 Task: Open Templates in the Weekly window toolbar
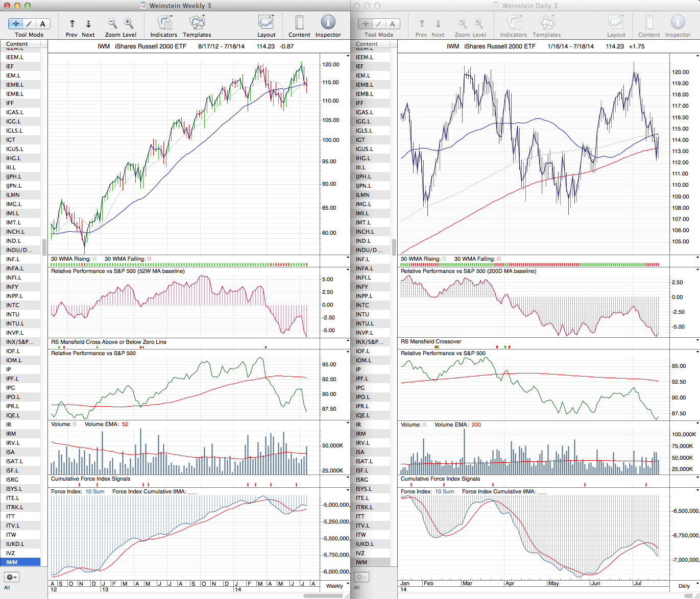click(197, 23)
